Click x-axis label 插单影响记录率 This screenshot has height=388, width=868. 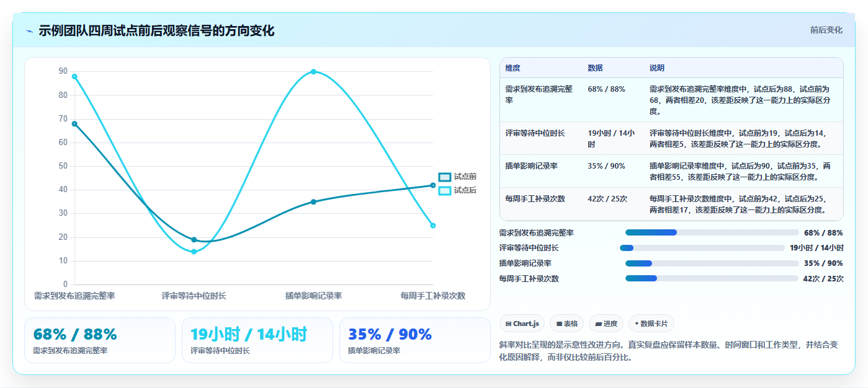point(313,296)
